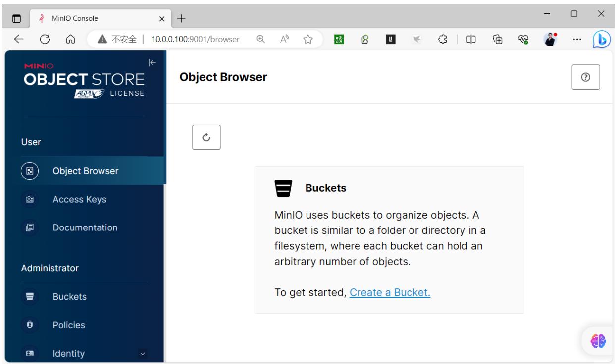
Task: Click the Access Keys sidebar icon
Action: [29, 200]
